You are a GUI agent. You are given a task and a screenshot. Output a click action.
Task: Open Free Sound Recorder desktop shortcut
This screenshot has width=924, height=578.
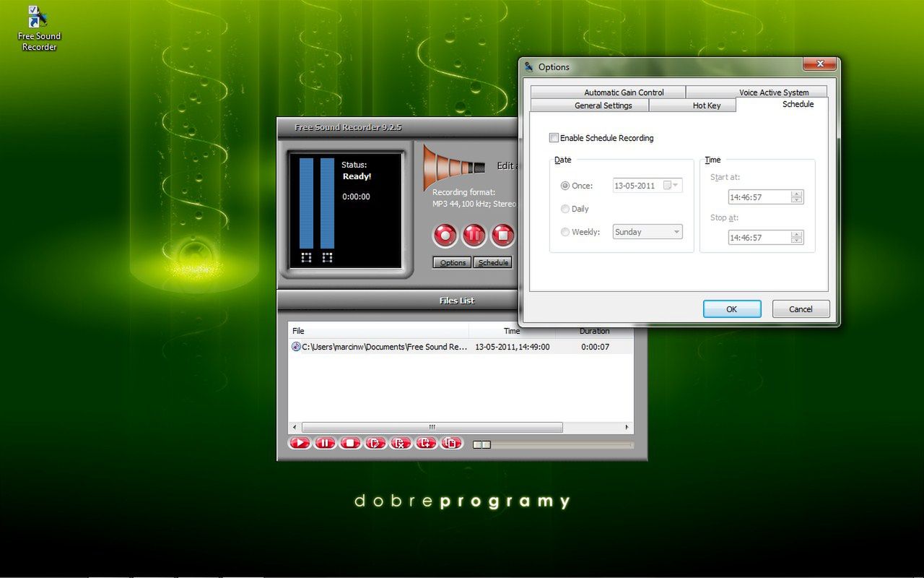(39, 29)
